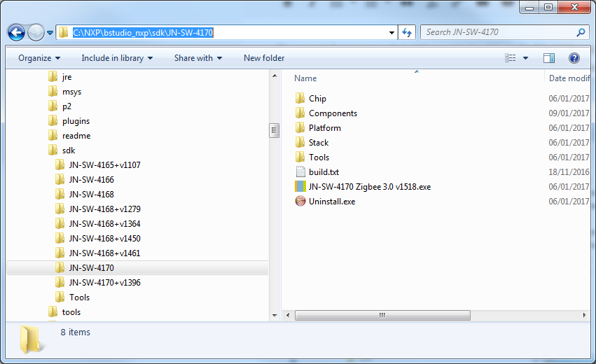Click the navigation pane scroll up arrow
This screenshot has width=596, height=364.
[275, 76]
